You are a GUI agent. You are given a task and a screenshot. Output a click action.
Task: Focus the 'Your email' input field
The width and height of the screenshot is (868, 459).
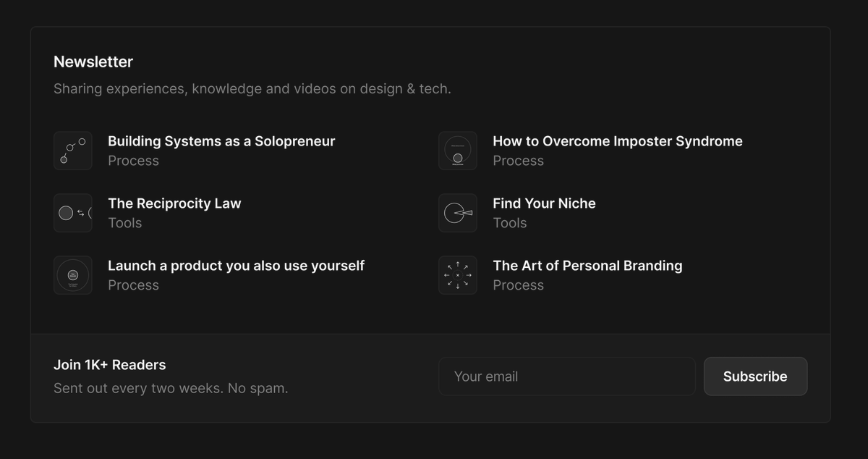(x=567, y=376)
